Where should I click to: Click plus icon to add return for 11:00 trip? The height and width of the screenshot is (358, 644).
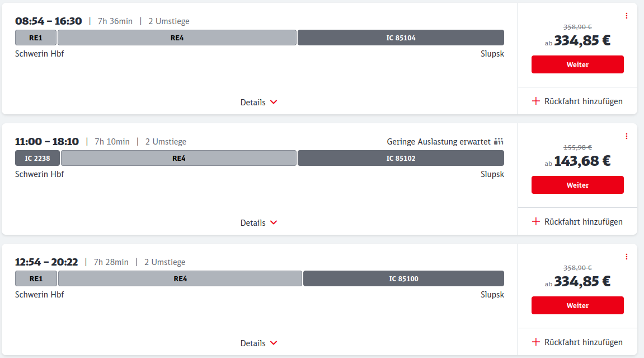(x=535, y=221)
